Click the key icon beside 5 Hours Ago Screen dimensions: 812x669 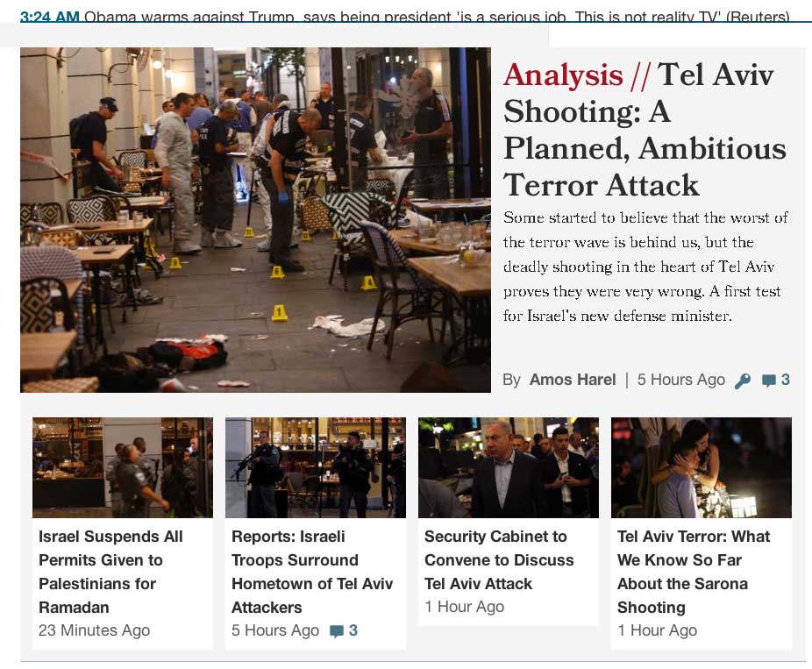pyautogui.click(x=742, y=381)
